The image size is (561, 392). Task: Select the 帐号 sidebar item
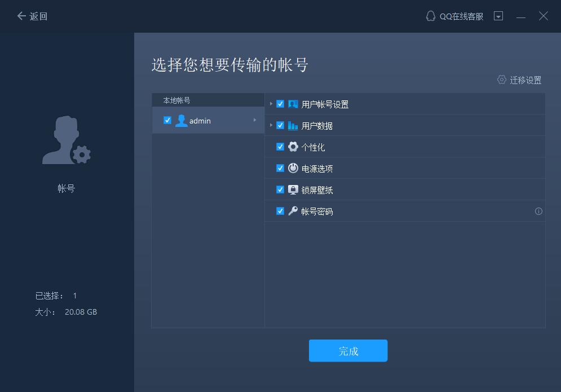(x=67, y=188)
